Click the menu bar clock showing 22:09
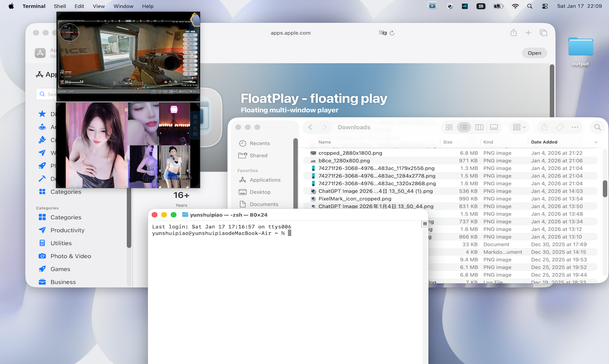Image resolution: width=609 pixels, height=364 pixels. tap(579, 6)
